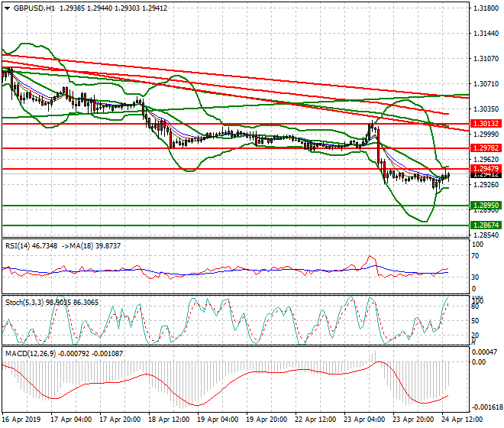Click the 17 Apr 04:00 time label
504x428 pixels.
pos(71,420)
